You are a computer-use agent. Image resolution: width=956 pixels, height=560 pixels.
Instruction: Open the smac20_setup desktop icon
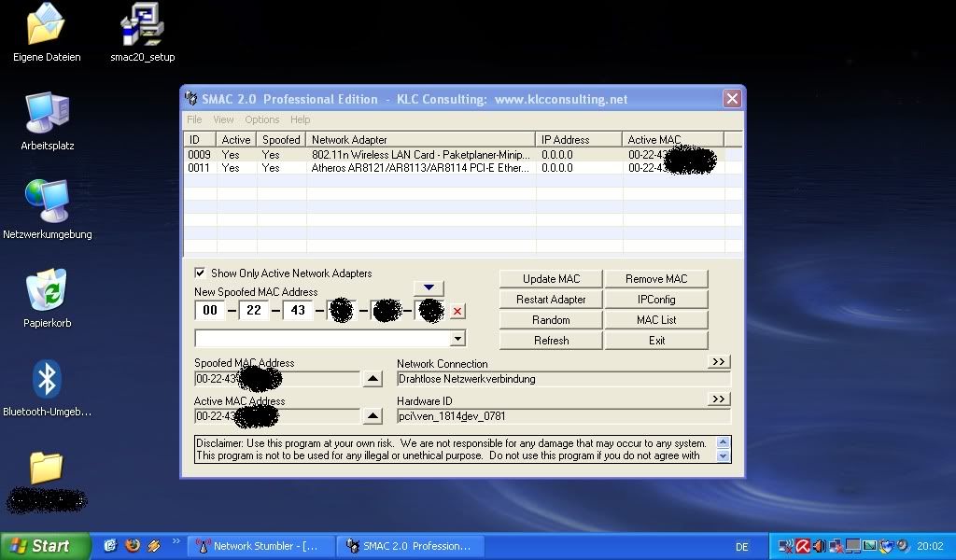142,26
